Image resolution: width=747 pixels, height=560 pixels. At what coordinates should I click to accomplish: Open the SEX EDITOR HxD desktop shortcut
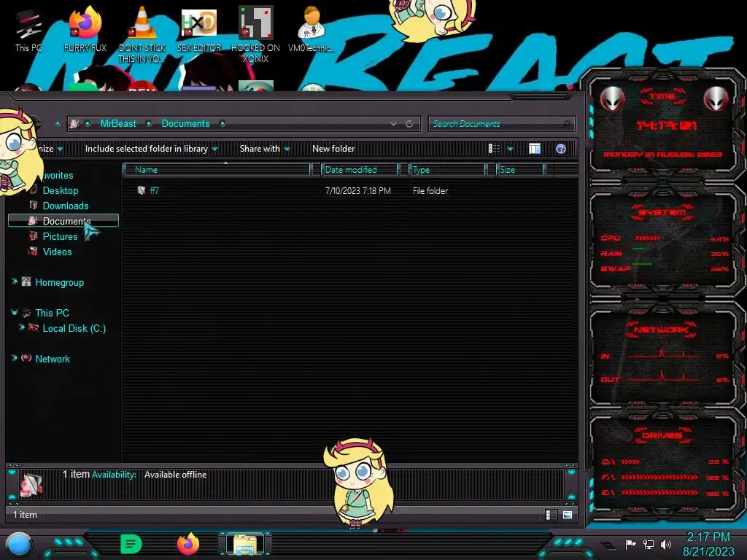[198, 29]
